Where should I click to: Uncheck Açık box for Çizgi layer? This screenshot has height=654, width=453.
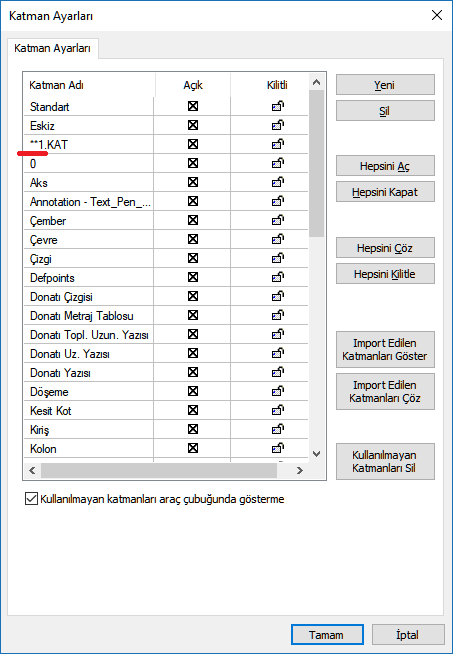coord(193,258)
